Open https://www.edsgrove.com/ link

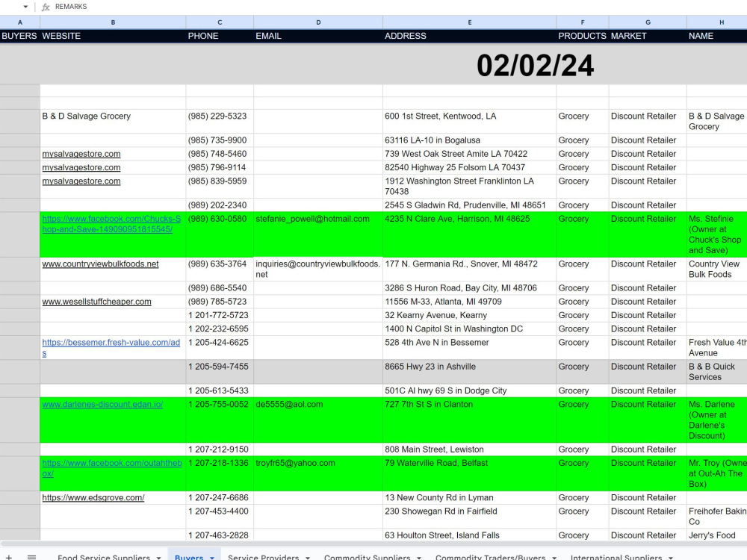coord(93,497)
